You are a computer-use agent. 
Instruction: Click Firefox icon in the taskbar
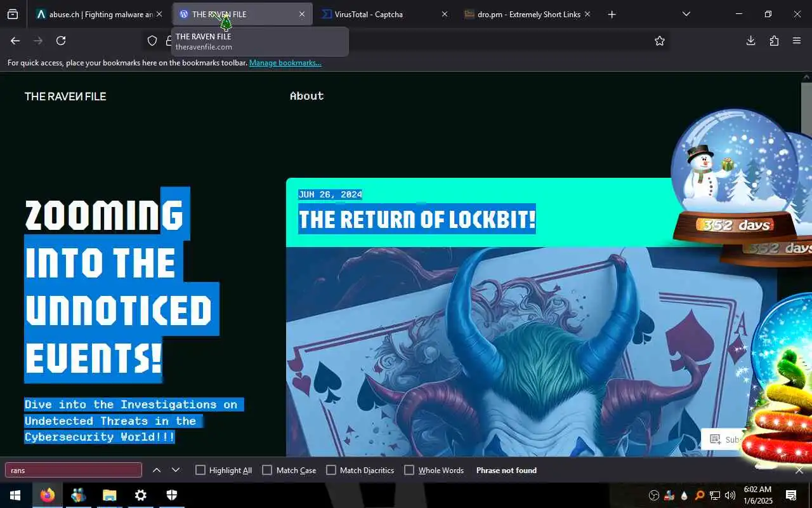pyautogui.click(x=48, y=495)
